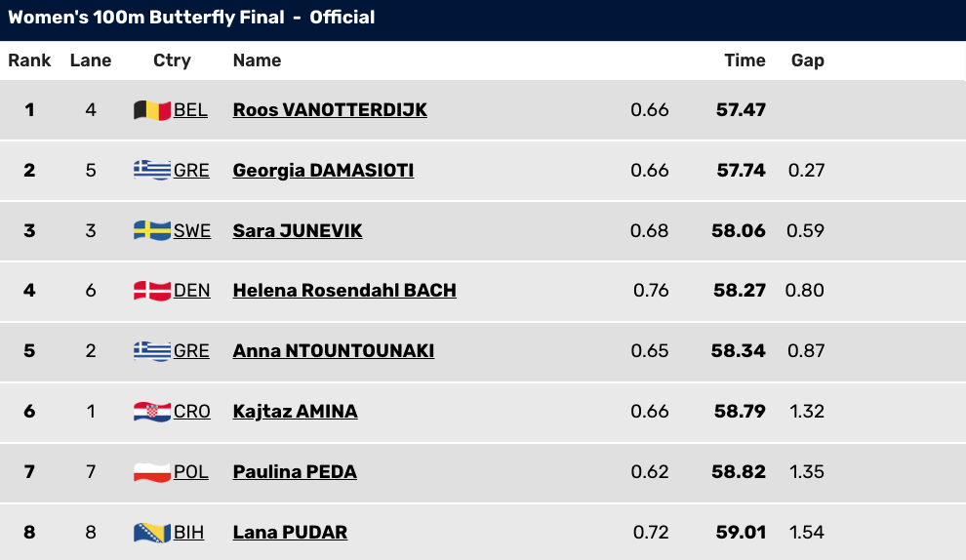The width and height of the screenshot is (966, 560).
Task: Open Georgia DAMASIOTI athlete link
Action: point(323,170)
